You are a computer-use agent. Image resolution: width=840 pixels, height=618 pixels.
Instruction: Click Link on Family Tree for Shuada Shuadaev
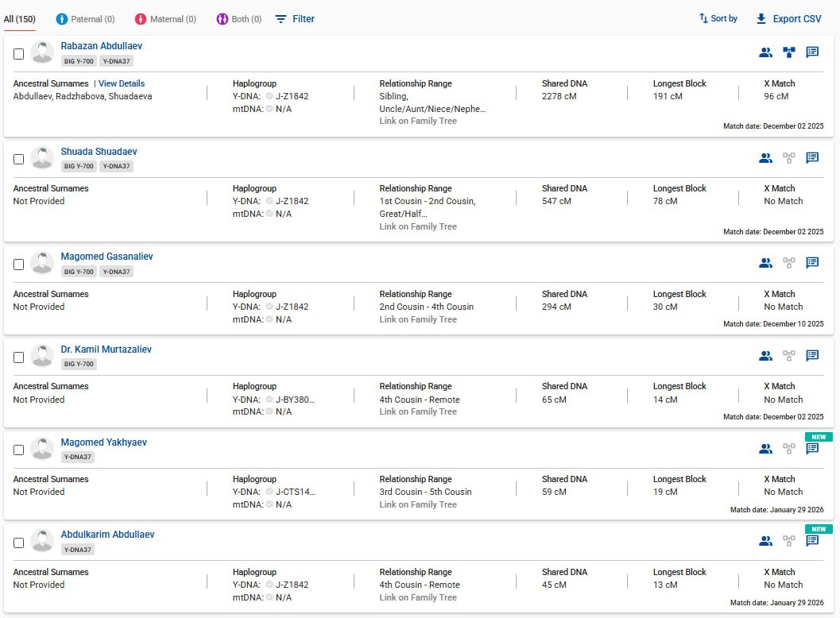[x=418, y=226]
